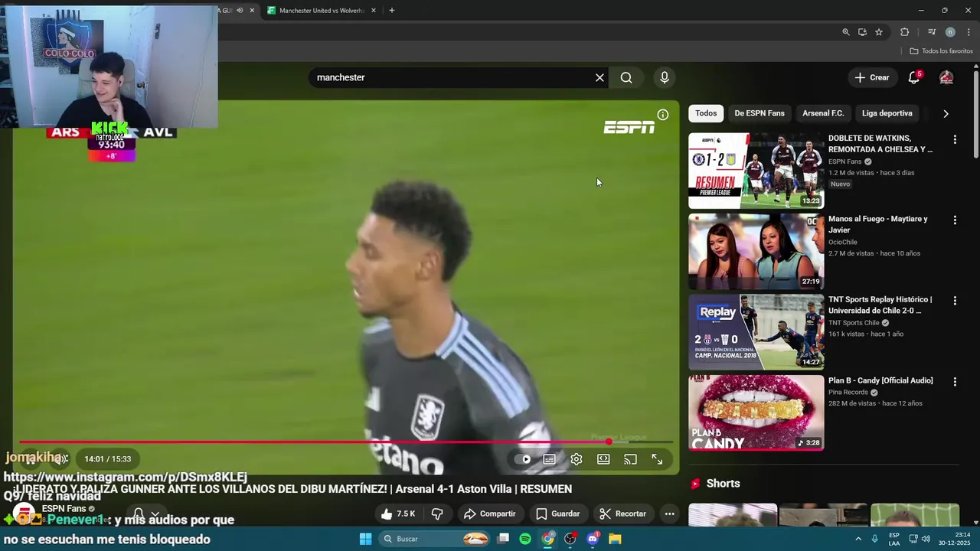This screenshot has width=980, height=551.
Task: Like the video with 7.5 K likes
Action: pyautogui.click(x=398, y=514)
